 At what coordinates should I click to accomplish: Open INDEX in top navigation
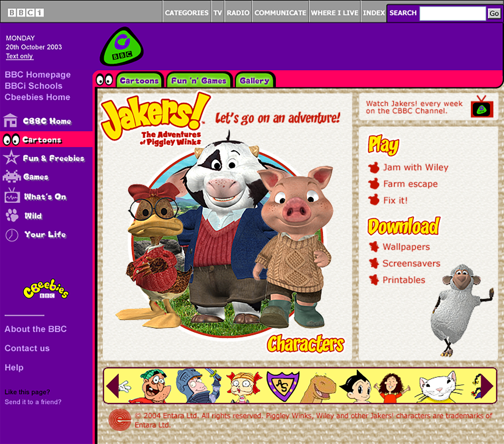coord(374,13)
